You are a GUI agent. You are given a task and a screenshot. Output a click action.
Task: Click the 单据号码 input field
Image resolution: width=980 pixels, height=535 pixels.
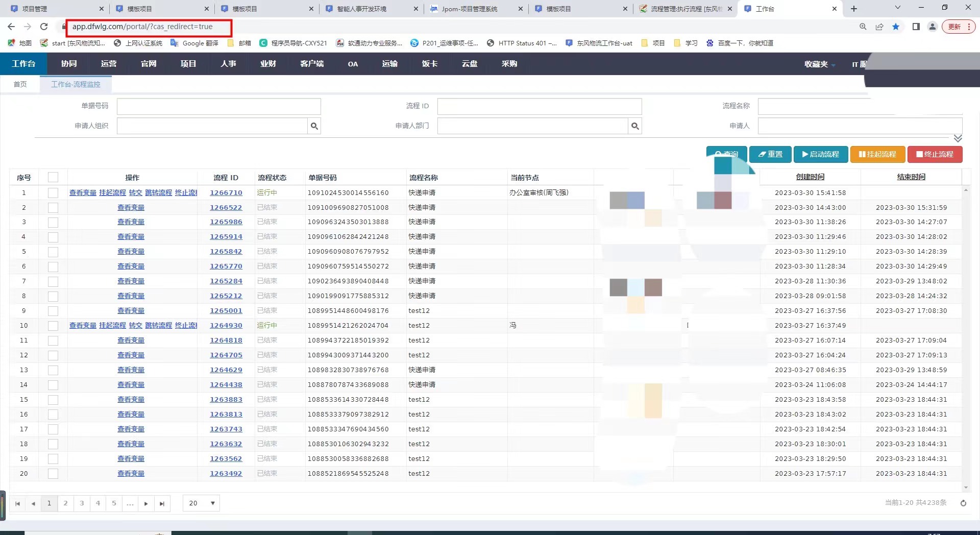(x=219, y=106)
